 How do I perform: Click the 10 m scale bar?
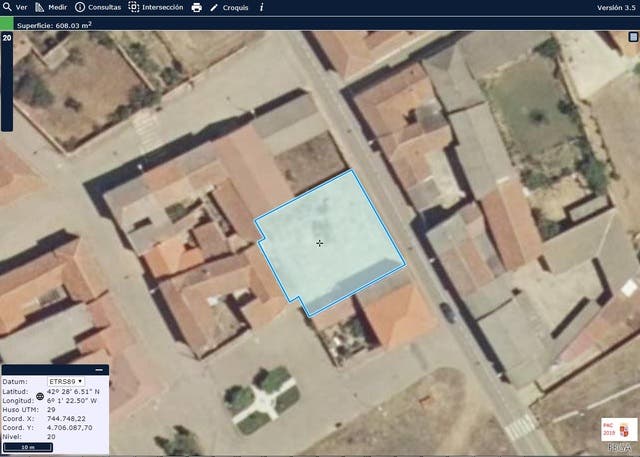point(28,446)
